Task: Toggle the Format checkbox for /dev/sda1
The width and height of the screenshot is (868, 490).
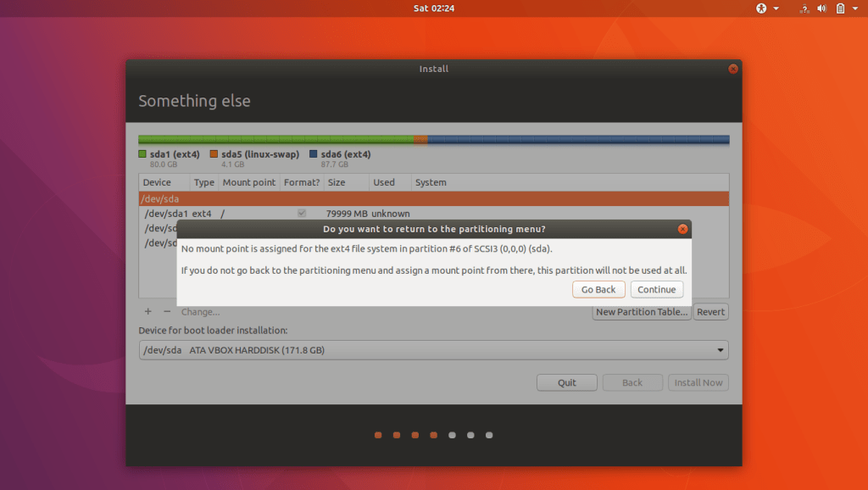Action: click(302, 214)
